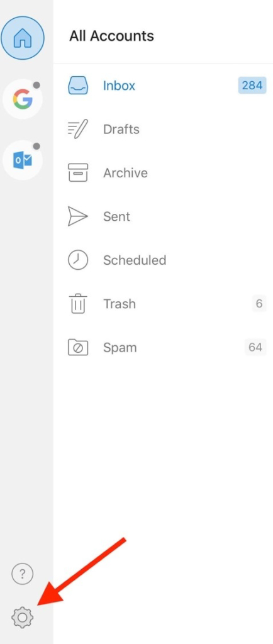Open the Inbox folder label

click(119, 86)
